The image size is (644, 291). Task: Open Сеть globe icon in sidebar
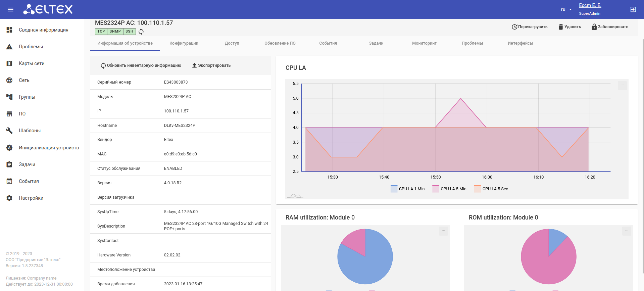pyautogui.click(x=9, y=80)
